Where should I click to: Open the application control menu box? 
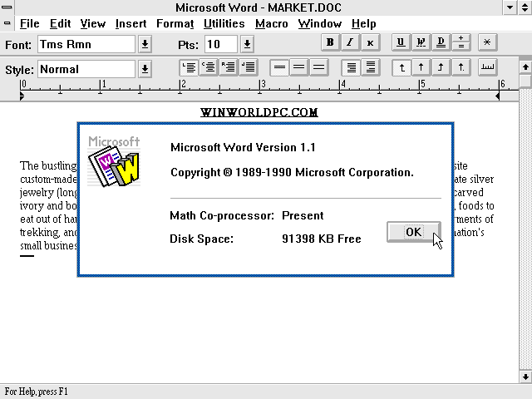click(x=7, y=7)
